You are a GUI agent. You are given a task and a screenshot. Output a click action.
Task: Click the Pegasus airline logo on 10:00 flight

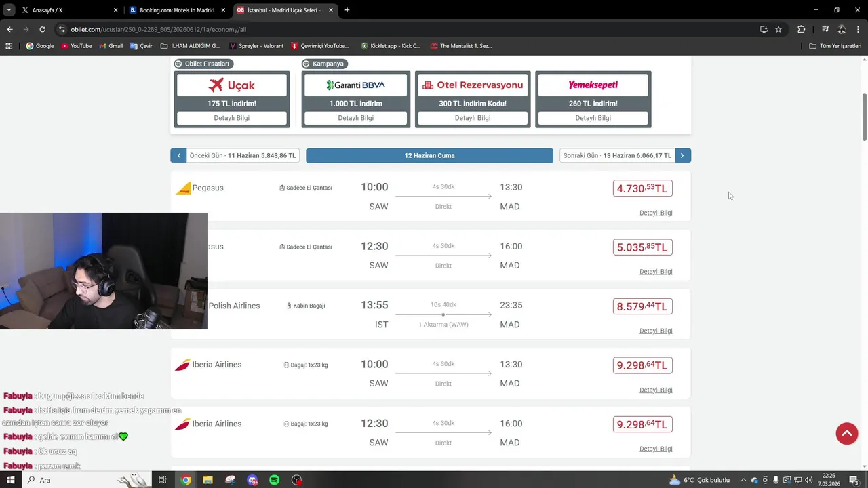(x=183, y=188)
